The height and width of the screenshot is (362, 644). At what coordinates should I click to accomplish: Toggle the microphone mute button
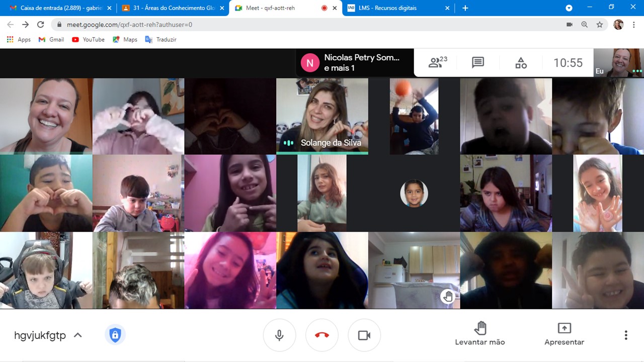[279, 335]
